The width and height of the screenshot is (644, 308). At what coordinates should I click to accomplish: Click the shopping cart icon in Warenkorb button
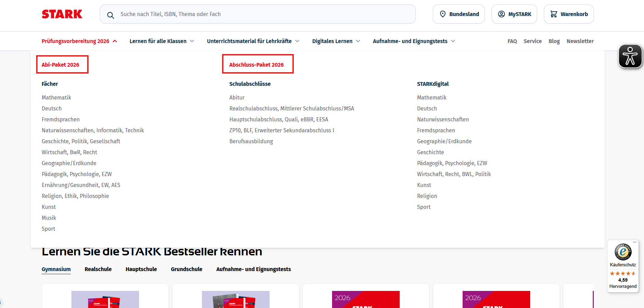[554, 14]
